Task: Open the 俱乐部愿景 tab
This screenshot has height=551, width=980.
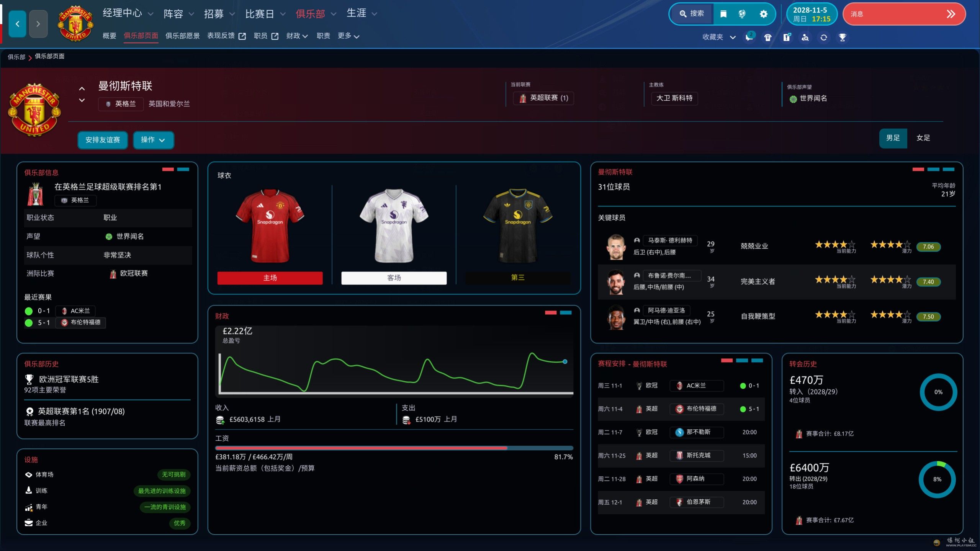Action: tap(183, 36)
